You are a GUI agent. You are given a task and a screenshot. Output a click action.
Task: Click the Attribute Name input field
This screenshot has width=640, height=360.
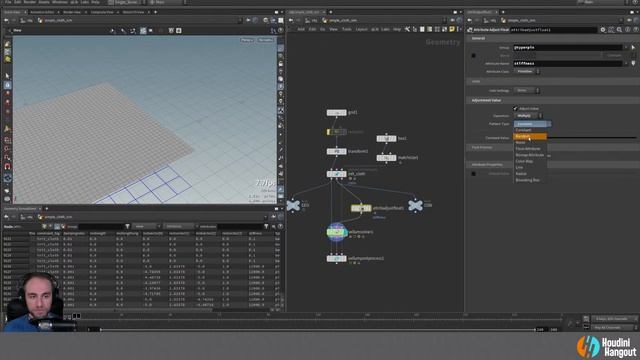tap(568, 64)
